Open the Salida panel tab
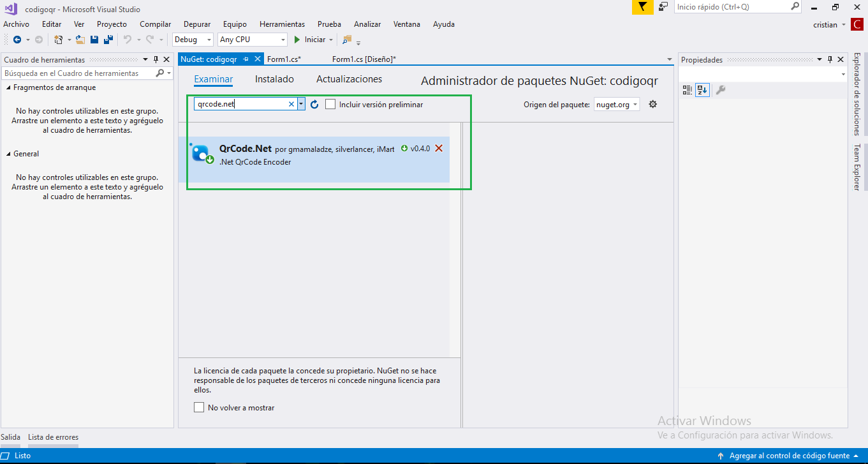Viewport: 868px width, 464px height. [x=11, y=437]
